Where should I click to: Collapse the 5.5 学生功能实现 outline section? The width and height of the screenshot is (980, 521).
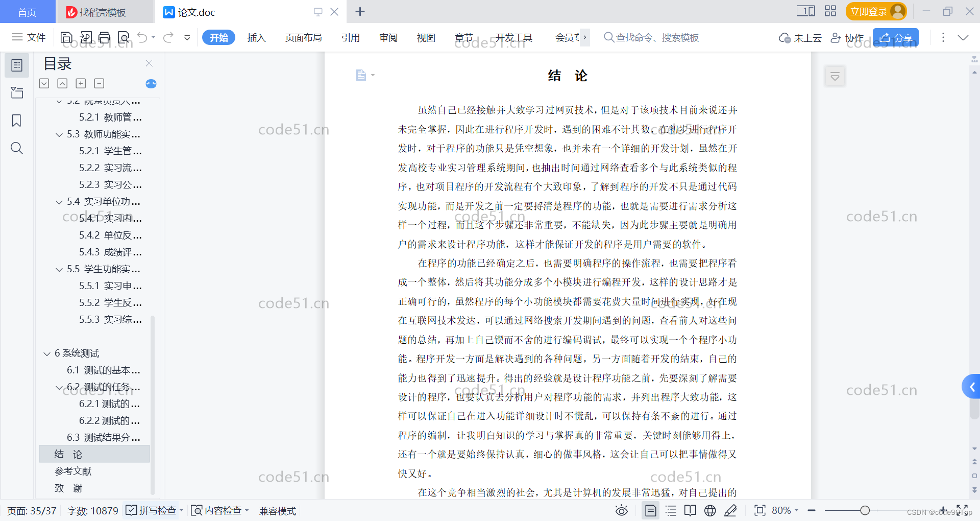[58, 269]
